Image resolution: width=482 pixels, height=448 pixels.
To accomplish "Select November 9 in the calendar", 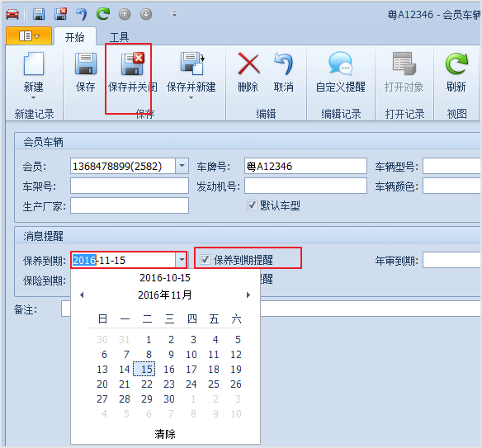I will click(171, 354).
